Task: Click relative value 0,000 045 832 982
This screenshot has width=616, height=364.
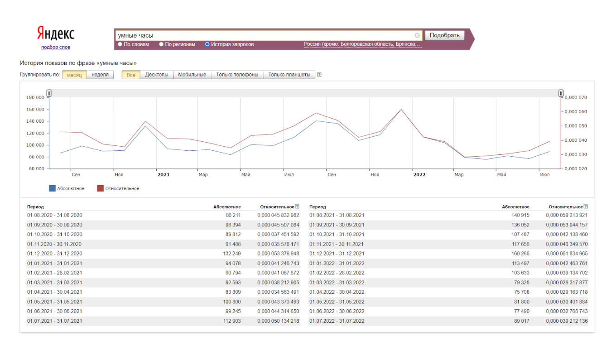Action: pos(278,215)
